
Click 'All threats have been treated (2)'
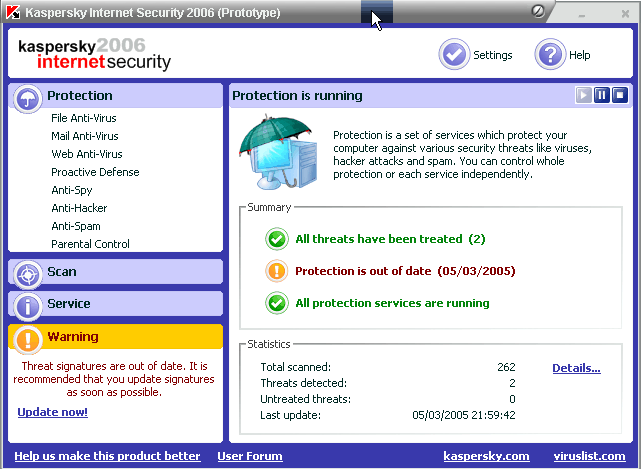pyautogui.click(x=390, y=239)
